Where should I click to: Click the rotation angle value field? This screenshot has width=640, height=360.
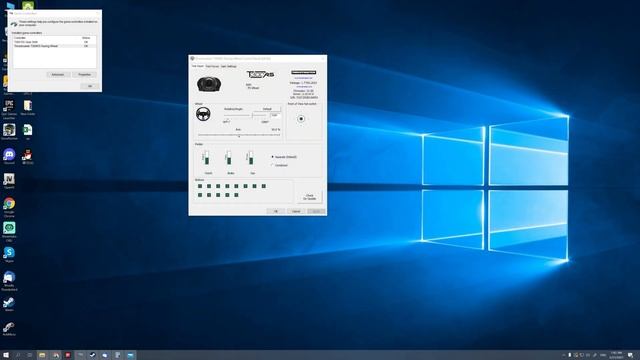click(x=275, y=116)
